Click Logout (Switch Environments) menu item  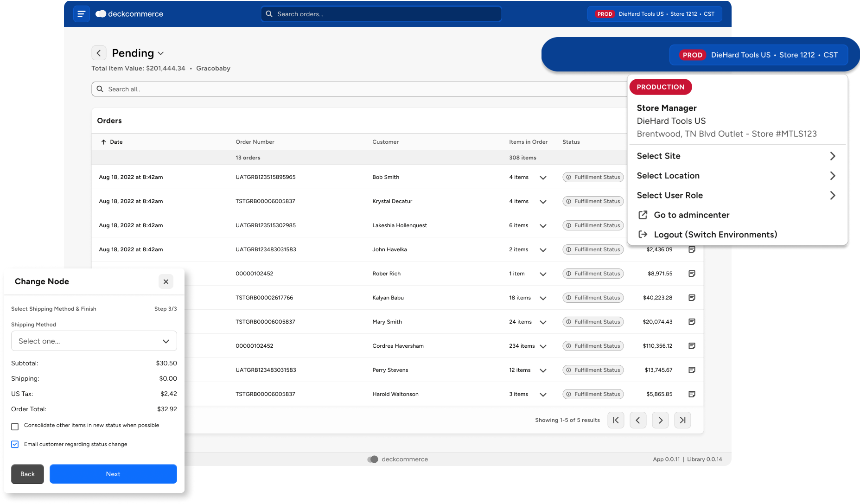pyautogui.click(x=736, y=235)
